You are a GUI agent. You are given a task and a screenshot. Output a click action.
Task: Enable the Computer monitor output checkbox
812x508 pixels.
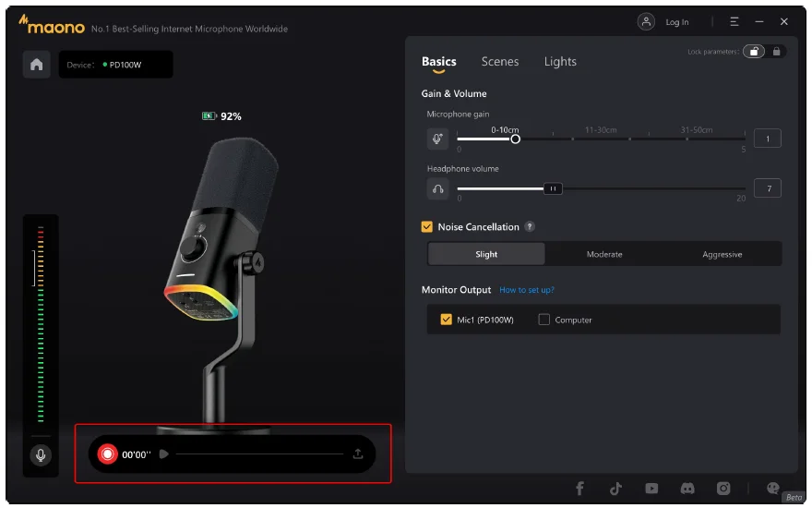[544, 320]
